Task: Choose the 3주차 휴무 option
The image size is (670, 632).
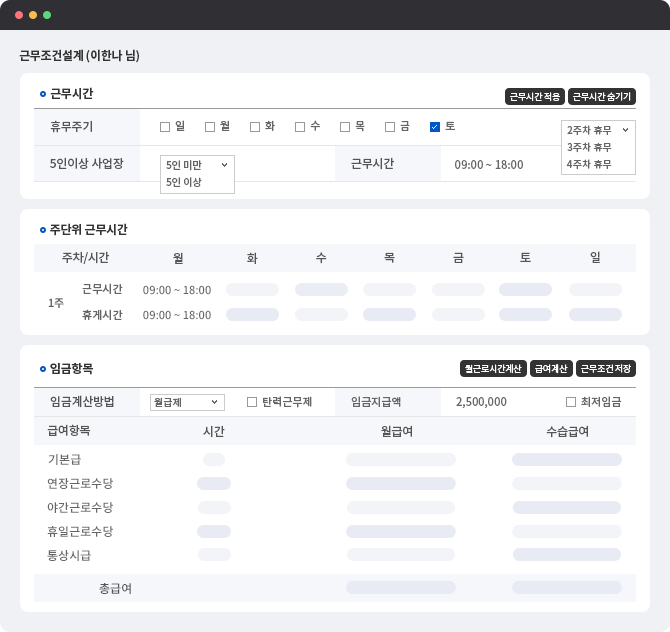Action: 589,147
